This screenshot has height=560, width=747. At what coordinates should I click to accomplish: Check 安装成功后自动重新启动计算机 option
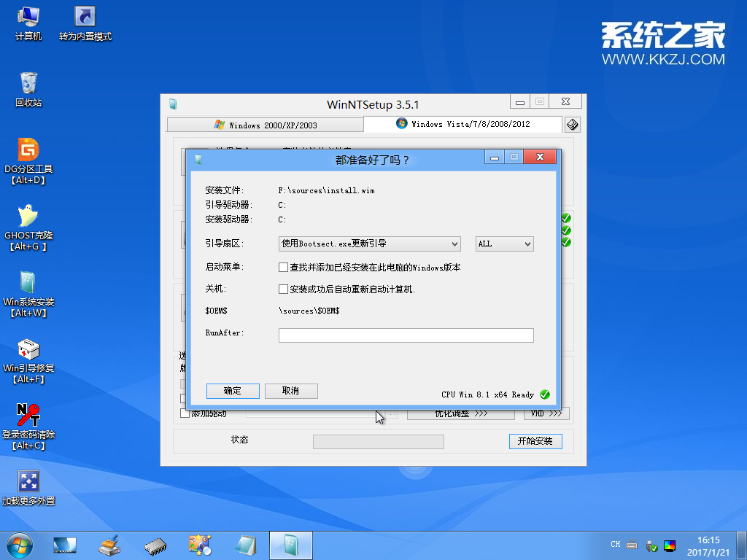click(283, 289)
